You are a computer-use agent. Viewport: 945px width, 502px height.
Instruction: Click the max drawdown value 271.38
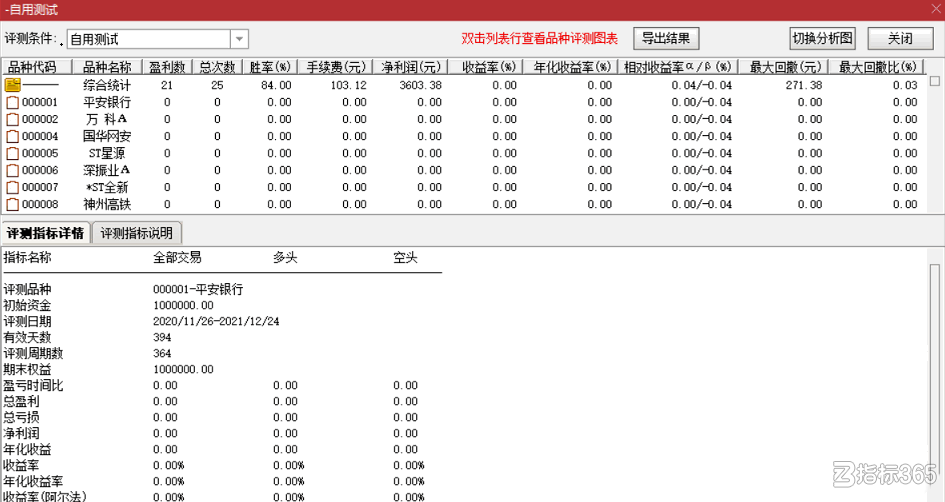coord(804,85)
